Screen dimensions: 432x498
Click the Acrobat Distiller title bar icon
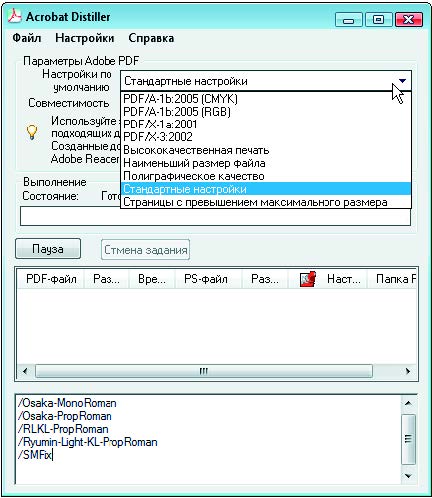[x=14, y=16]
